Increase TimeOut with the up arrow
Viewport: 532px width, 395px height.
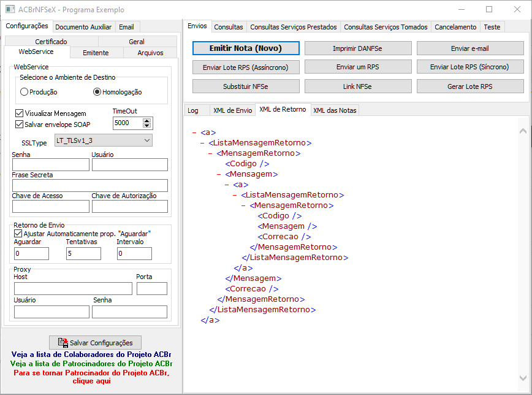146,121
